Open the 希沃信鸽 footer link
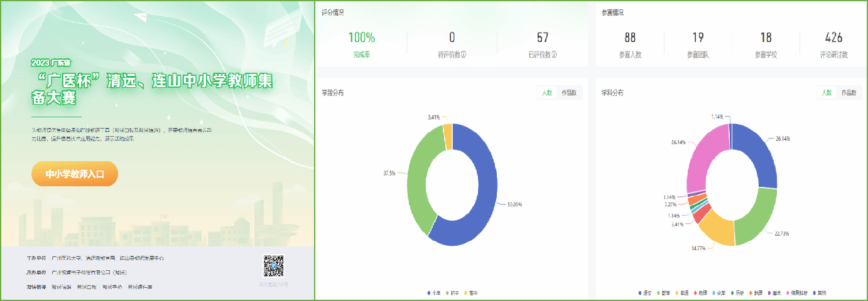 pyautogui.click(x=62, y=287)
